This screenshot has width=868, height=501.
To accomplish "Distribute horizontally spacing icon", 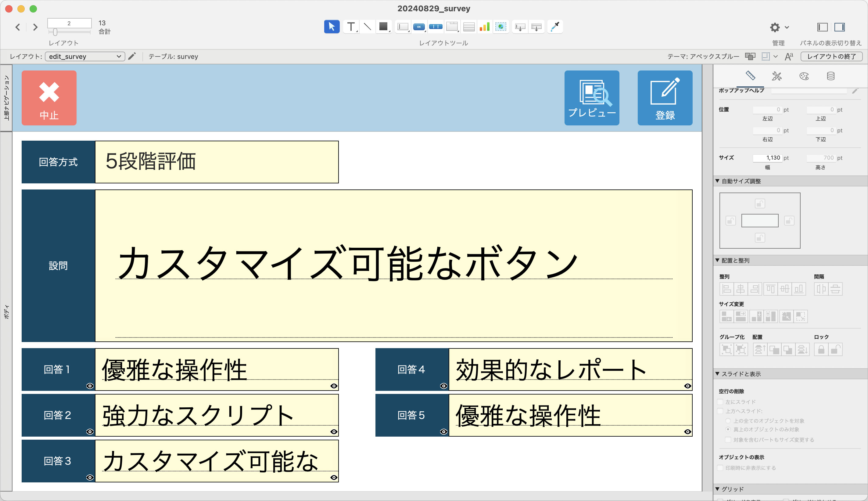I will click(x=821, y=289).
